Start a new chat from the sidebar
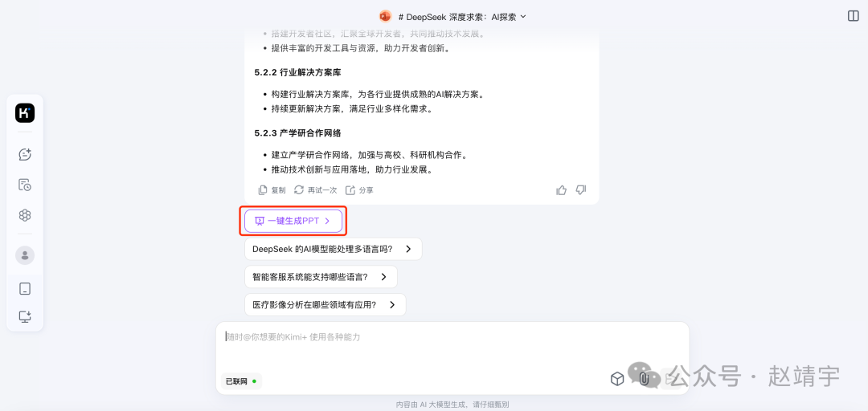Viewport: 868px width, 411px height. coord(25,154)
